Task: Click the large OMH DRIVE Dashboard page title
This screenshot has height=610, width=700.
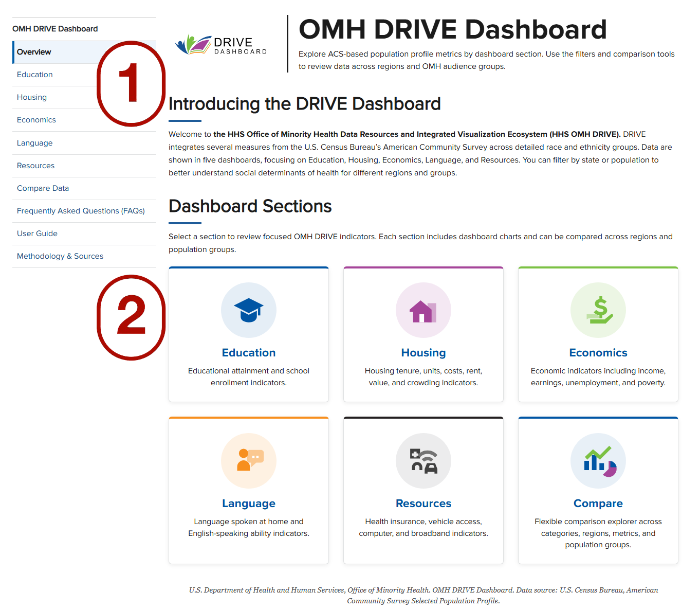Action: click(453, 29)
